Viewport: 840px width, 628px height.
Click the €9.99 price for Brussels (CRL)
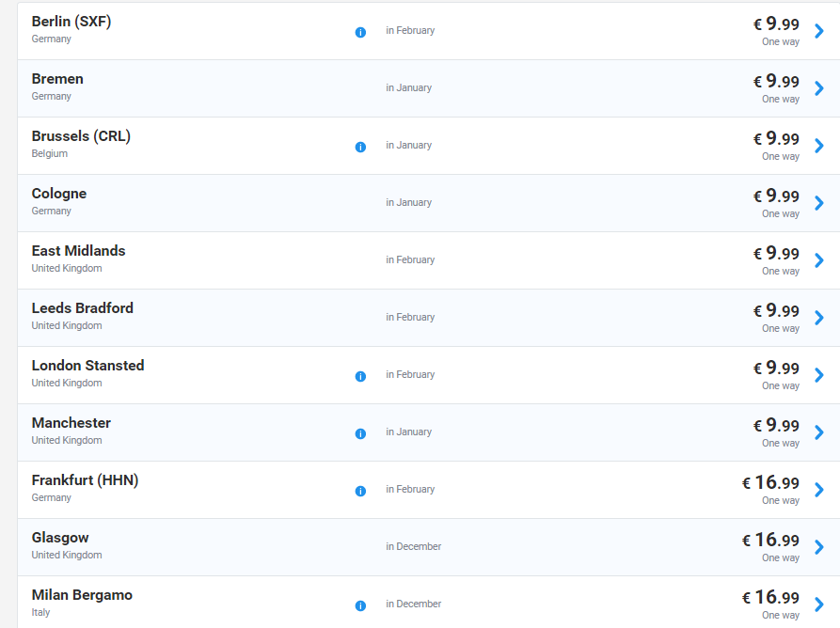pyautogui.click(x=776, y=139)
